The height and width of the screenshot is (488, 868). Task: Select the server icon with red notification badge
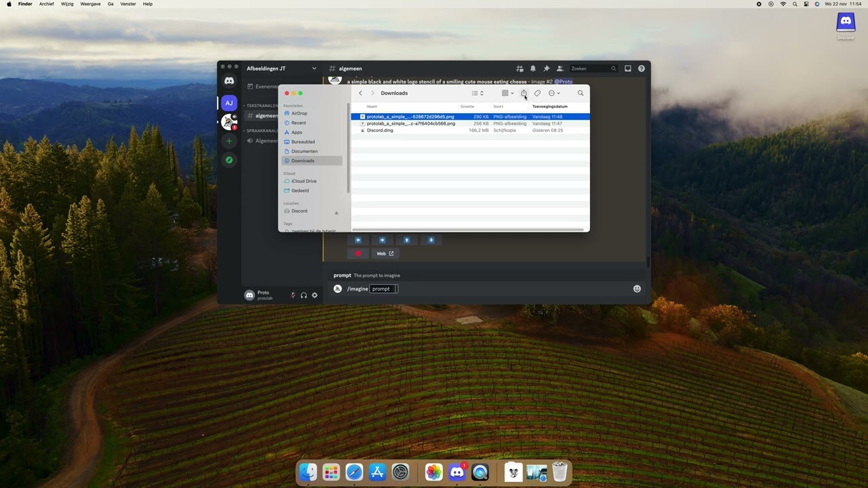tap(229, 122)
